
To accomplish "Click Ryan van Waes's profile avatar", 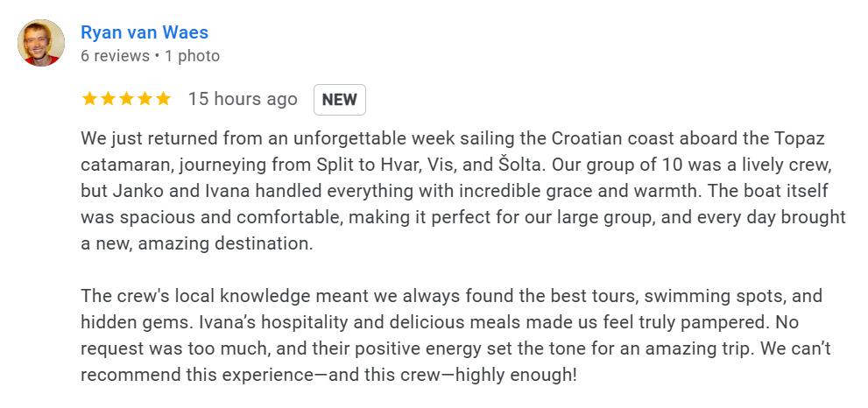I will tap(41, 43).
